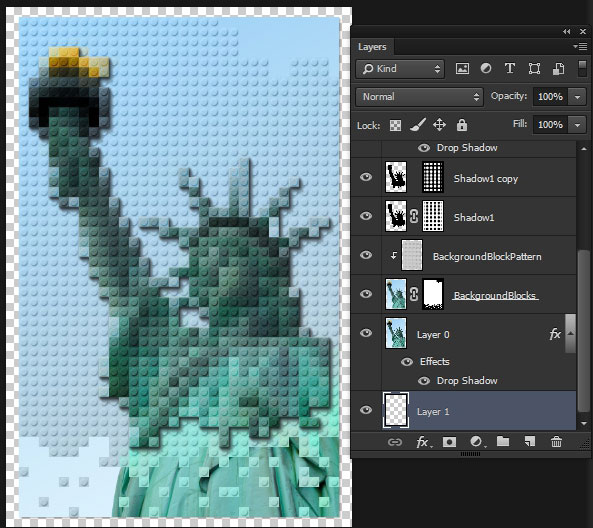Close the Layers panel with X

[x=583, y=32]
